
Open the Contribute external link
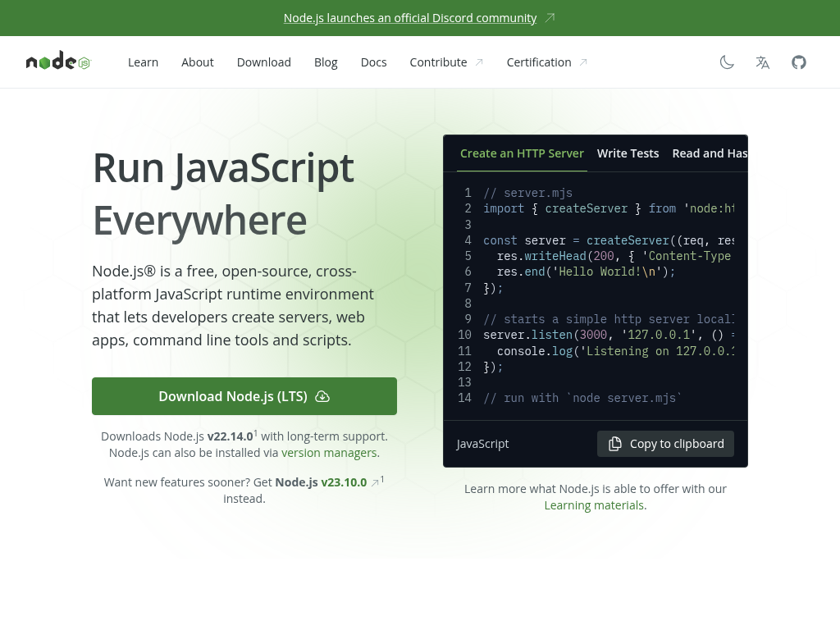[446, 62]
